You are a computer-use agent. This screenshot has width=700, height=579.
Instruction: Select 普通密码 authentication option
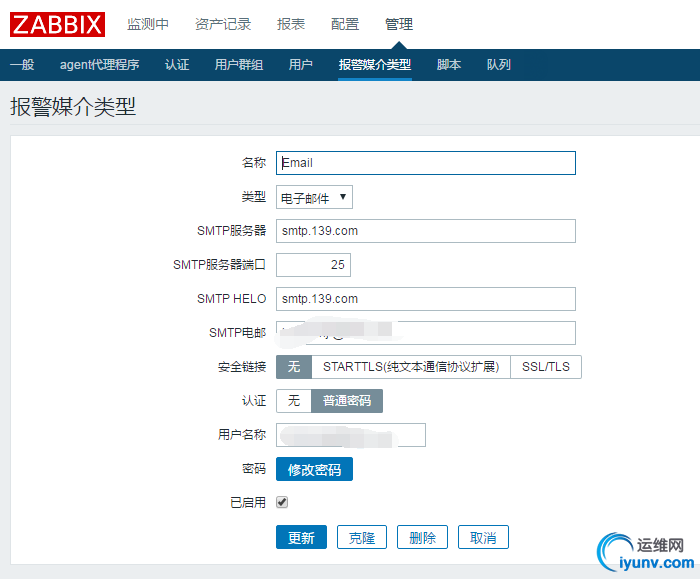347,401
